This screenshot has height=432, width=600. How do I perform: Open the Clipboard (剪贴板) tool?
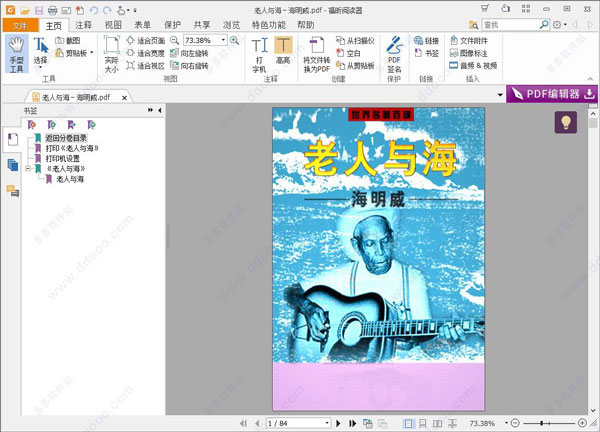click(x=72, y=53)
